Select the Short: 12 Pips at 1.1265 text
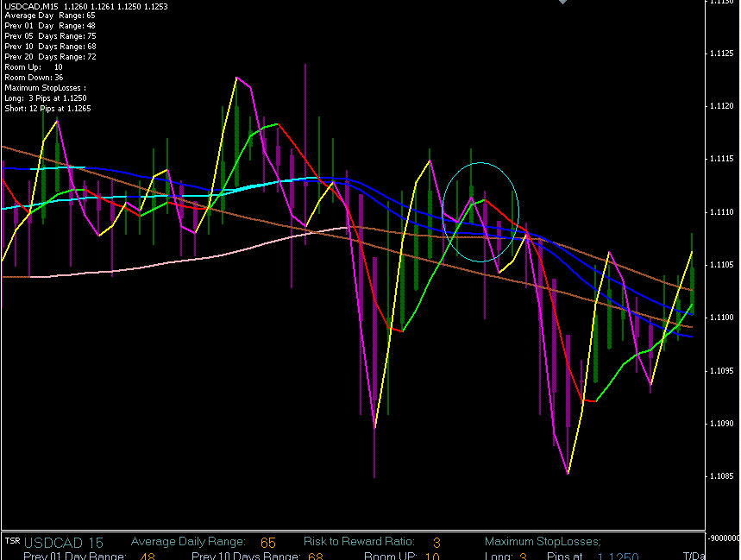The image size is (741, 560). [x=47, y=109]
